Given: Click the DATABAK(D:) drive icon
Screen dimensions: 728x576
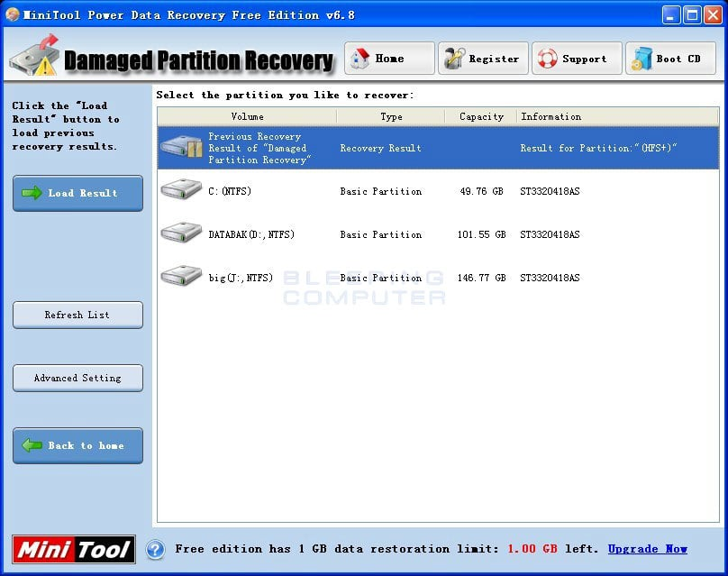Looking at the screenshot, I should (x=180, y=233).
